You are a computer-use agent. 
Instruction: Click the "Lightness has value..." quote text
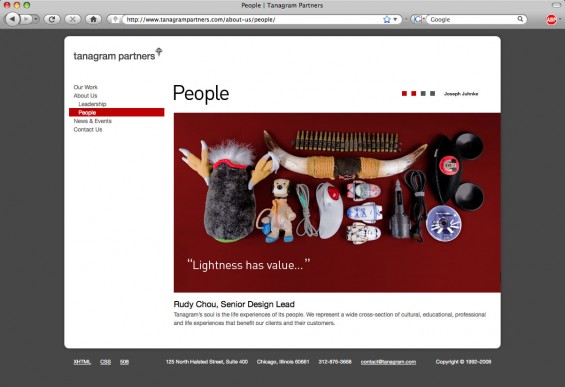click(x=249, y=265)
